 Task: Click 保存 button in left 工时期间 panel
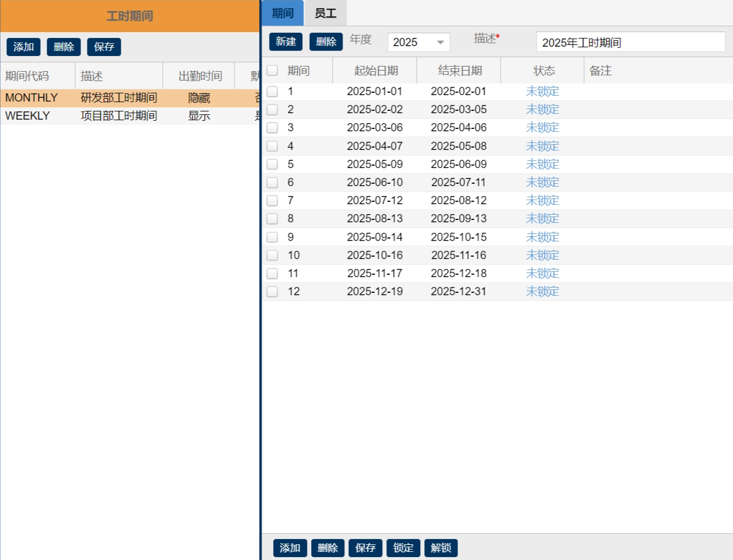104,47
